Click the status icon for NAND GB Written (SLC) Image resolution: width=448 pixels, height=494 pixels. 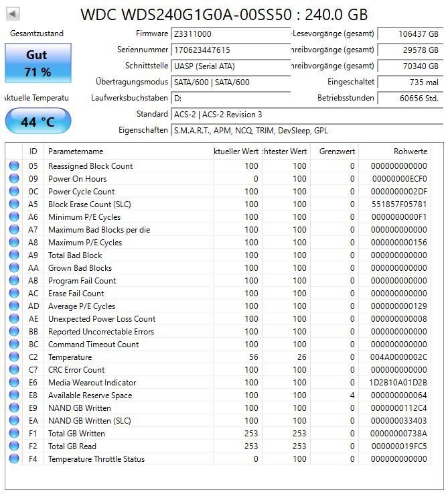pyautogui.click(x=14, y=420)
